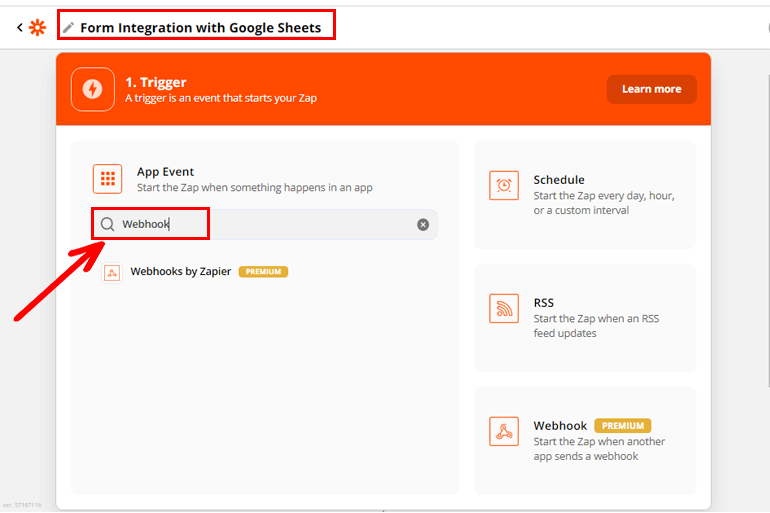
Task: Open the Learn more button
Action: click(651, 89)
